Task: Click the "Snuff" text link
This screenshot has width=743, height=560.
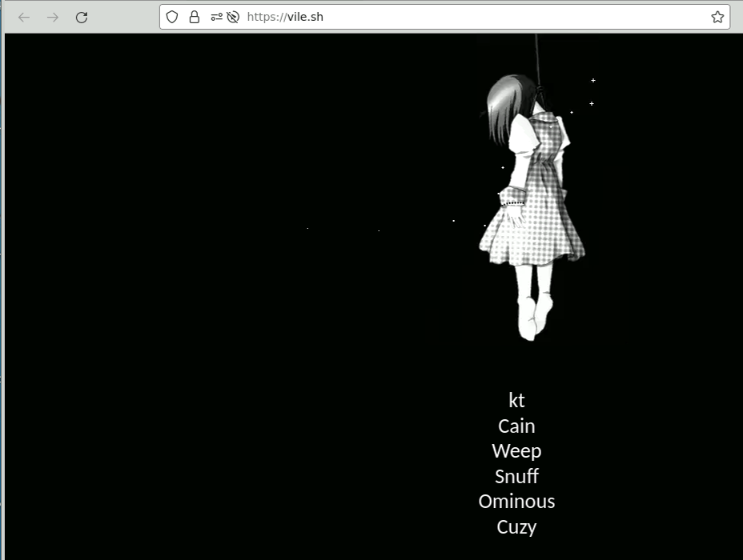Action: [516, 477]
